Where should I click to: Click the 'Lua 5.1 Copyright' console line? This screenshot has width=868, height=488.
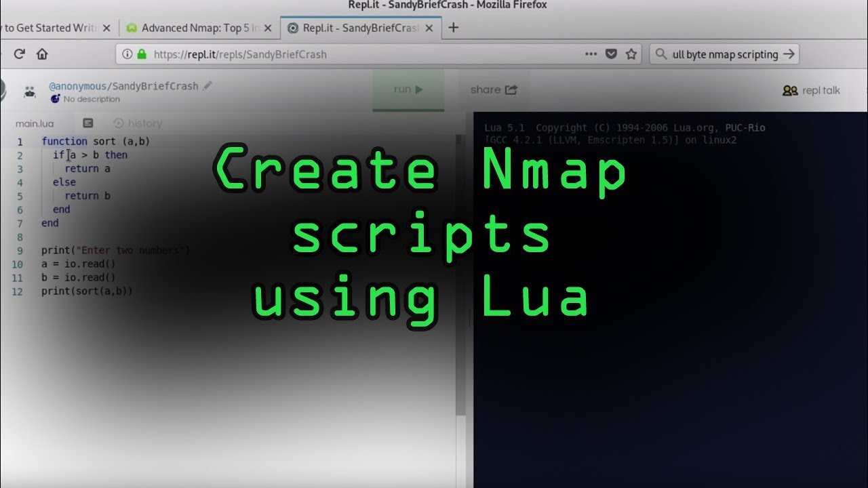(x=625, y=127)
